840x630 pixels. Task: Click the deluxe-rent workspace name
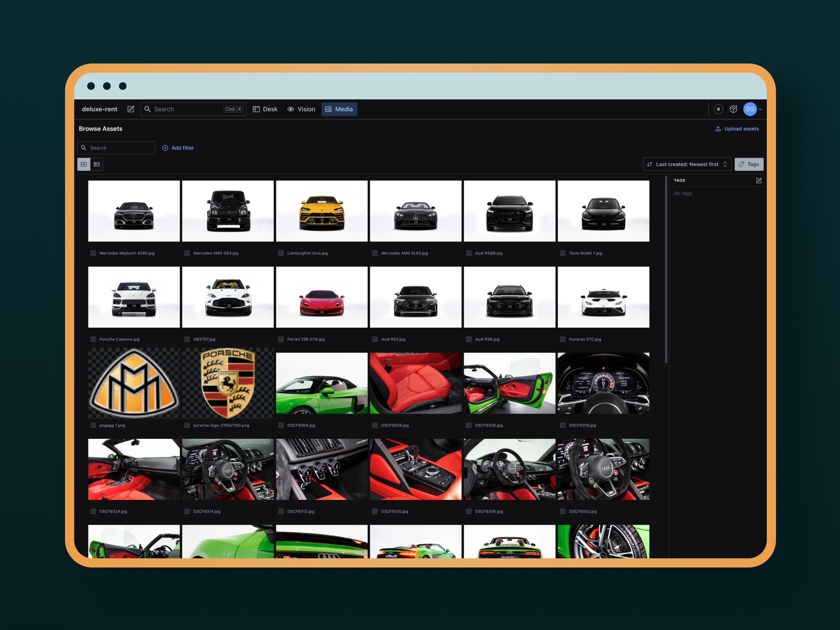(100, 109)
